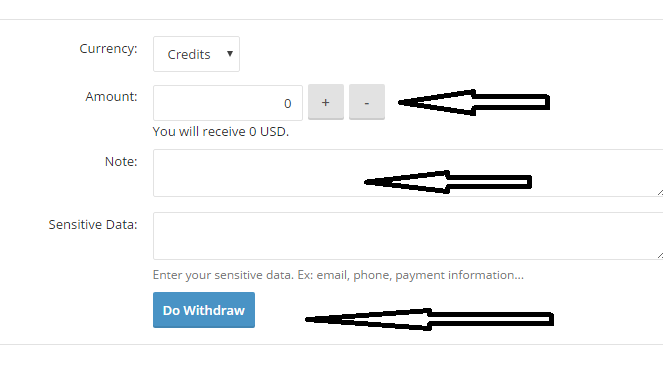Screen dimensions: 663x366
Task: Click the small triangle arrow beside Credits
Action: pos(230,54)
